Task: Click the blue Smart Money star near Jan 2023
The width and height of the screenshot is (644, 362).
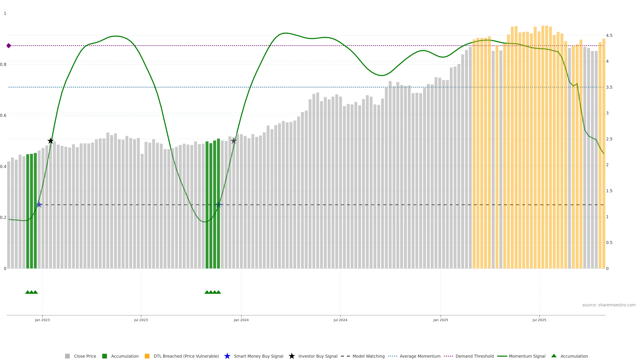Action: [x=39, y=205]
